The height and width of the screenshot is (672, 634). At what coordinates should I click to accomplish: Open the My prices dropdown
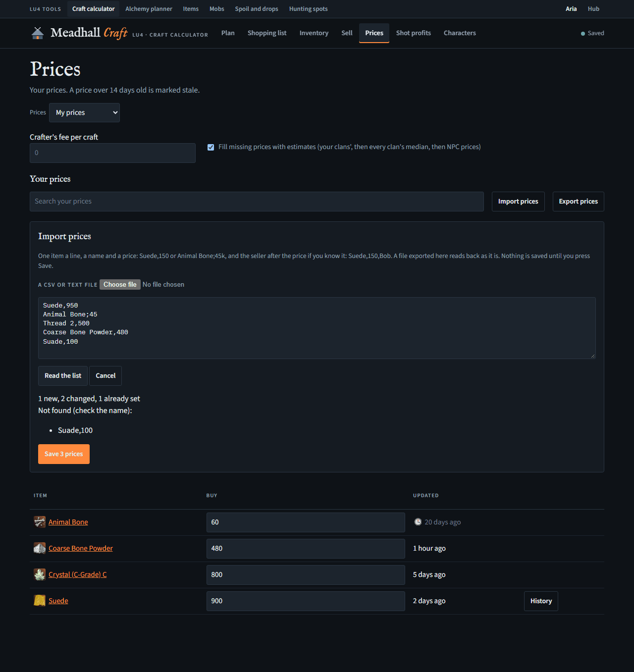point(84,112)
